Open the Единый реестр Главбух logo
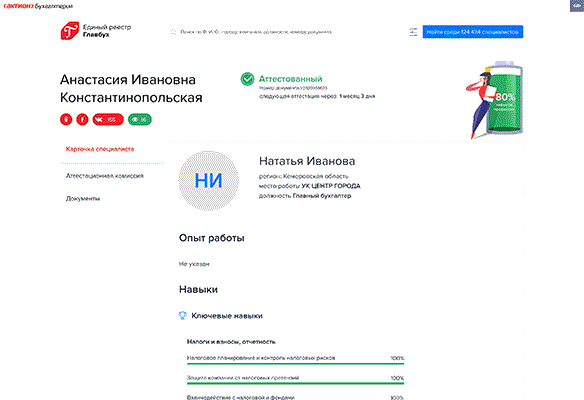584x400 pixels. tap(96, 31)
